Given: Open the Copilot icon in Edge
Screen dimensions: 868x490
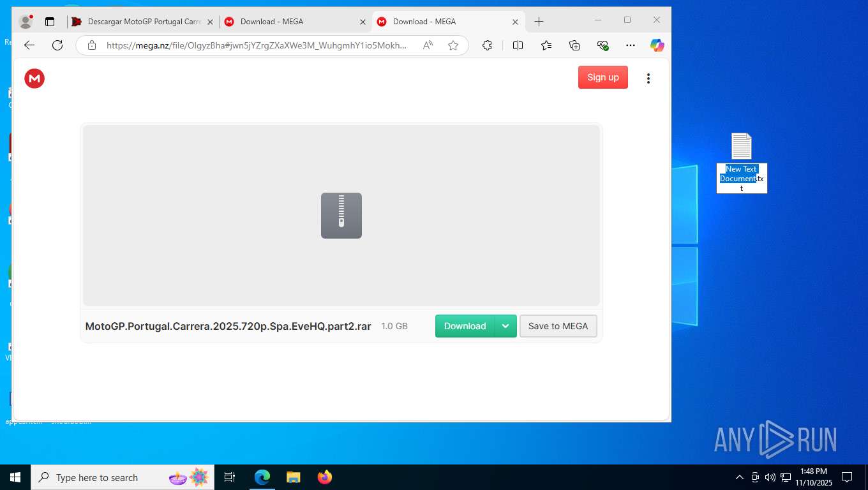Looking at the screenshot, I should 657,45.
